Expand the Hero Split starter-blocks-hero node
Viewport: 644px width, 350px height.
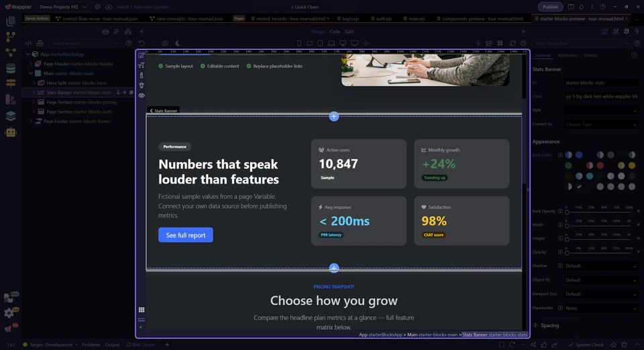[34, 83]
